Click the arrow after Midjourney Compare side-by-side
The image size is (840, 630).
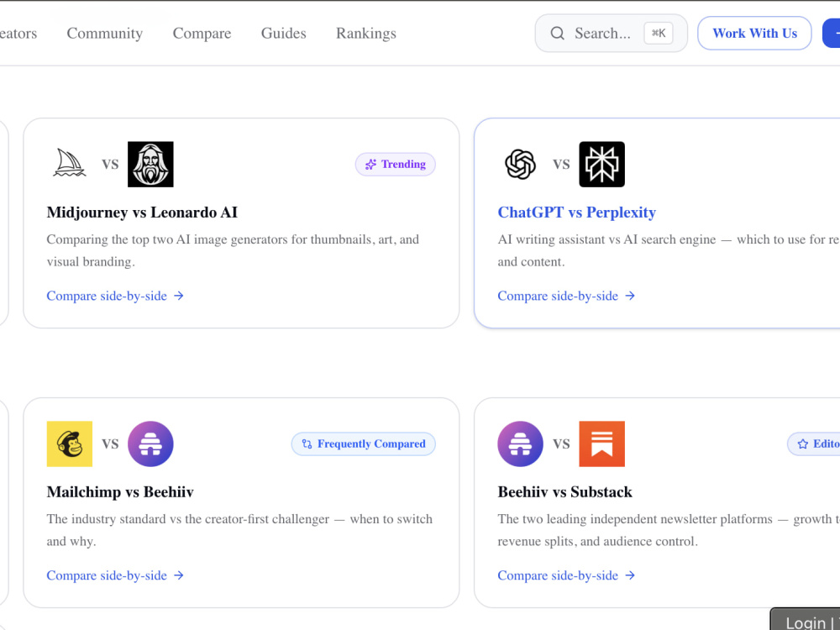pyautogui.click(x=179, y=296)
